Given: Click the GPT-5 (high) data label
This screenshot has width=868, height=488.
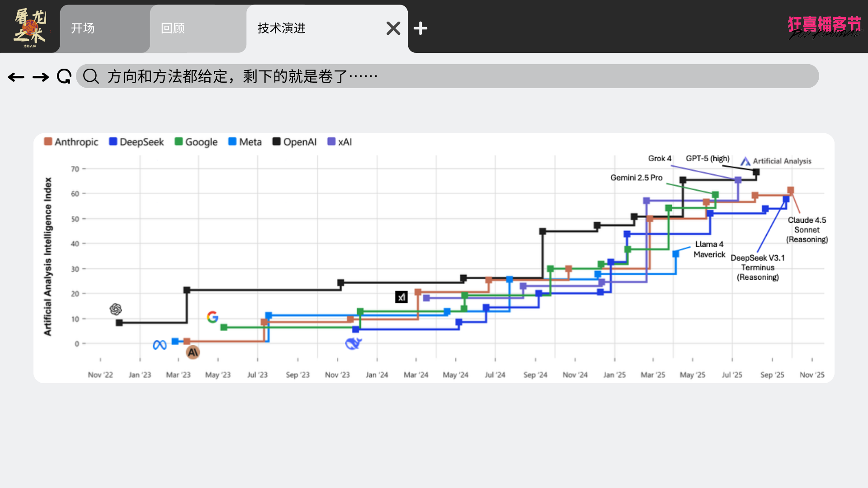Looking at the screenshot, I should tap(708, 159).
